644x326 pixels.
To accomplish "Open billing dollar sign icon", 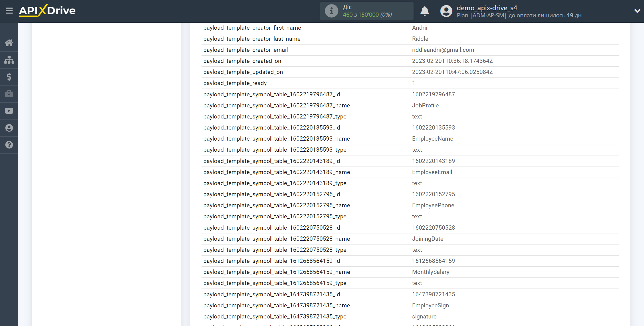I will (9, 77).
